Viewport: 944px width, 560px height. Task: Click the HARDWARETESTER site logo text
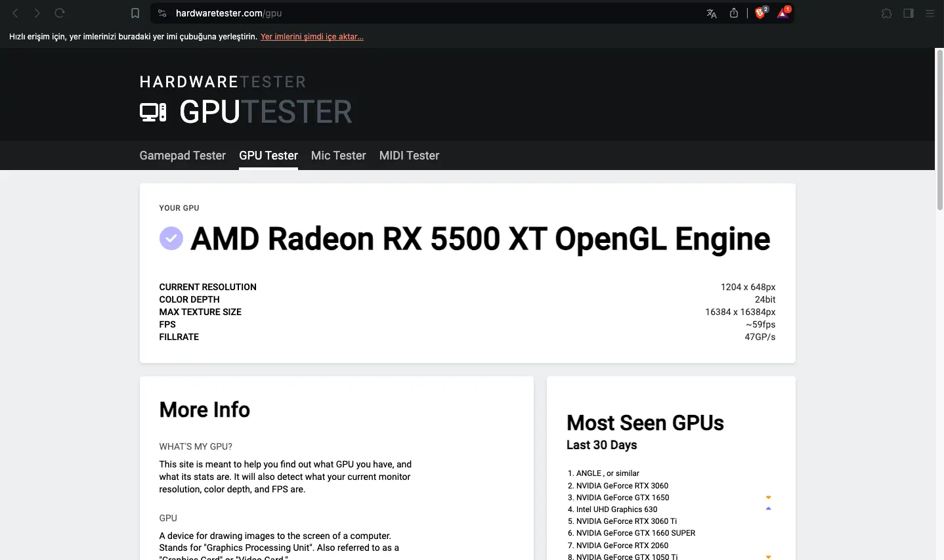[x=223, y=82]
